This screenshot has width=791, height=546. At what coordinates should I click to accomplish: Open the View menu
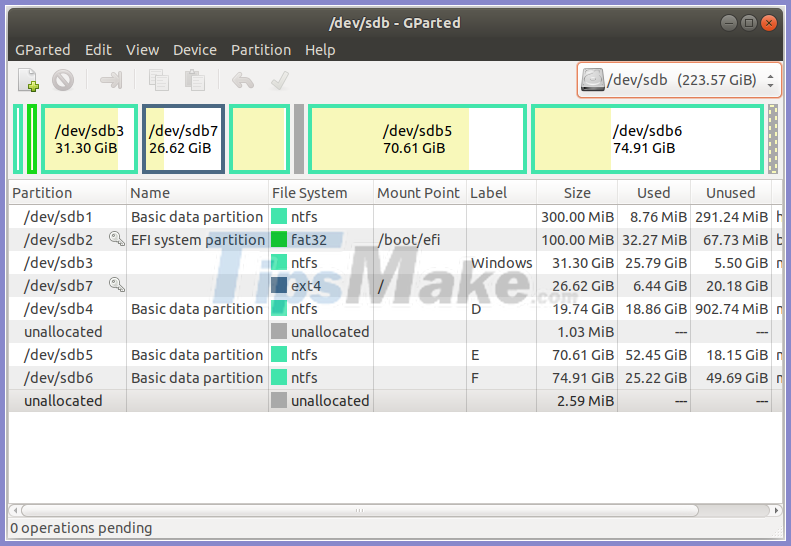coord(142,50)
